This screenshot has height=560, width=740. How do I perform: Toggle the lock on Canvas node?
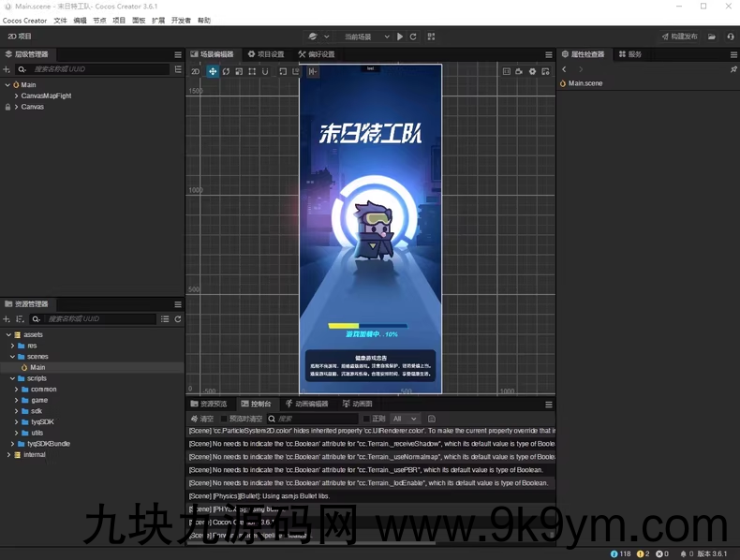click(7, 107)
